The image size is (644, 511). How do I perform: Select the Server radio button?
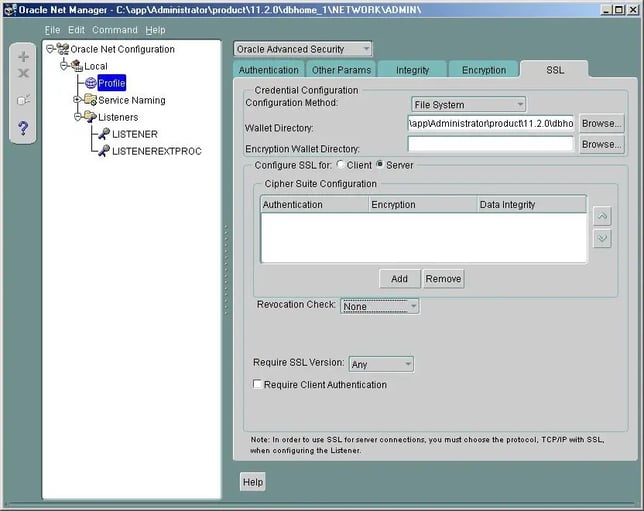(x=380, y=165)
